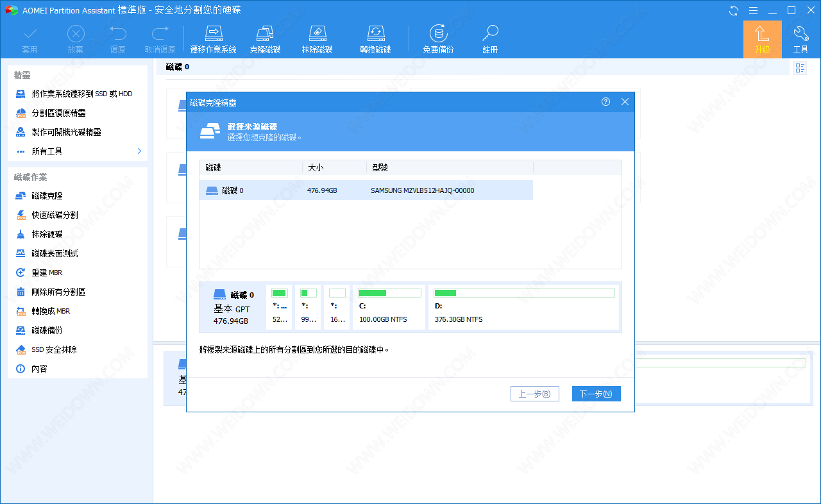
Task: Select the small partition block 99...
Action: coord(309,307)
